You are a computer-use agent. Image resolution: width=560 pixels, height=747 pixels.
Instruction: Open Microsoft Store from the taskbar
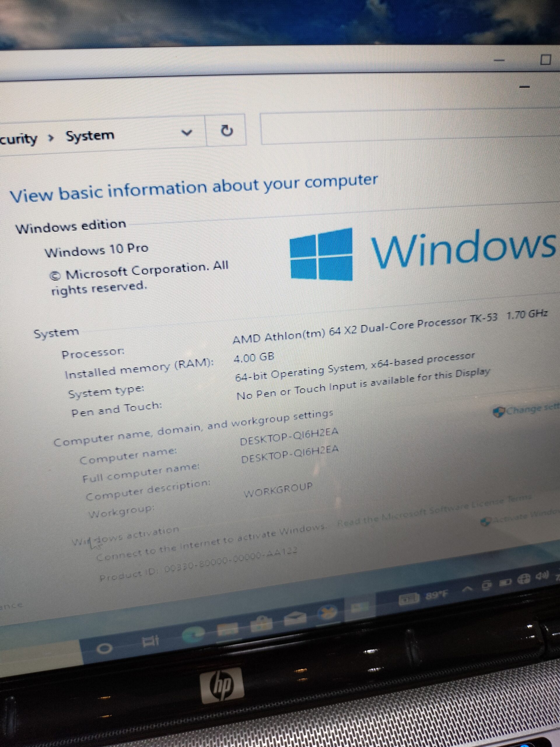pos(261,623)
